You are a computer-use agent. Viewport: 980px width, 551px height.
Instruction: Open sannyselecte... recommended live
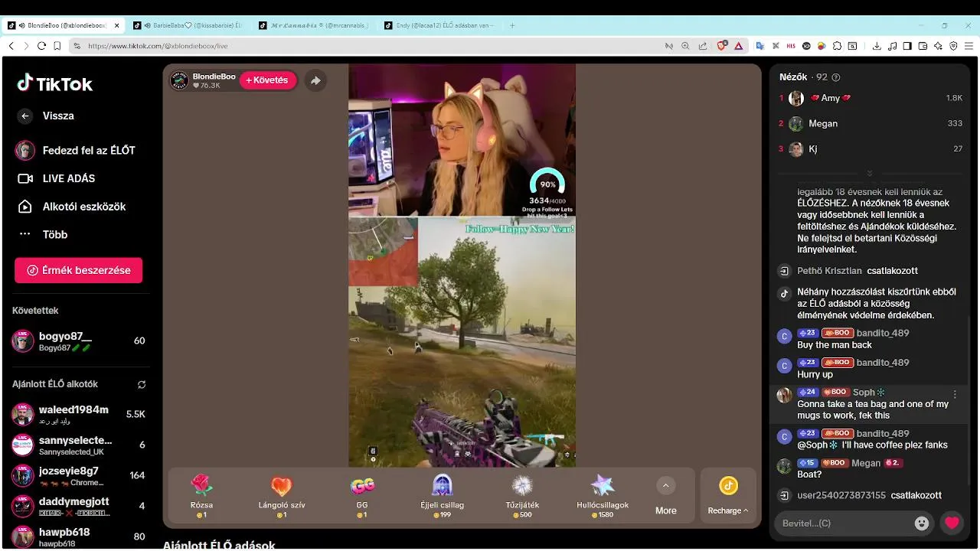79,445
